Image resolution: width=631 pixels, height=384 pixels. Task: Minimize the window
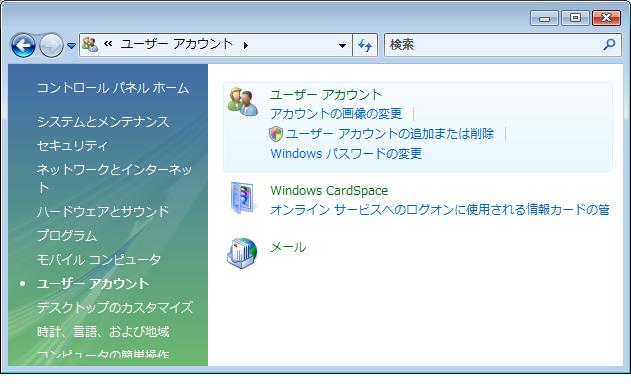click(x=544, y=18)
